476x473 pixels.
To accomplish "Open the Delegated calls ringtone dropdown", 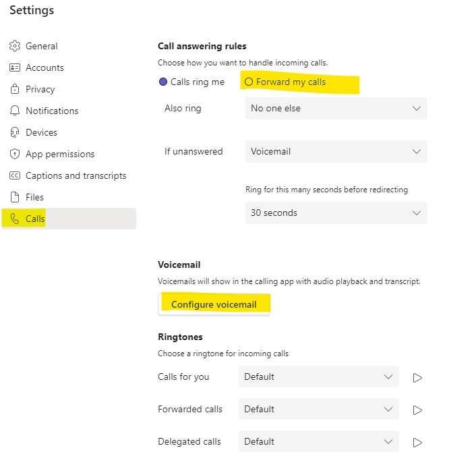I will pos(318,441).
